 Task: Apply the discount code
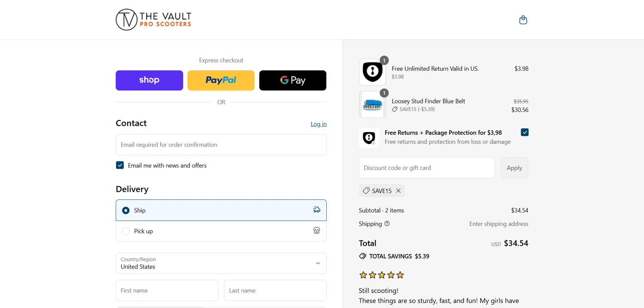(x=514, y=168)
